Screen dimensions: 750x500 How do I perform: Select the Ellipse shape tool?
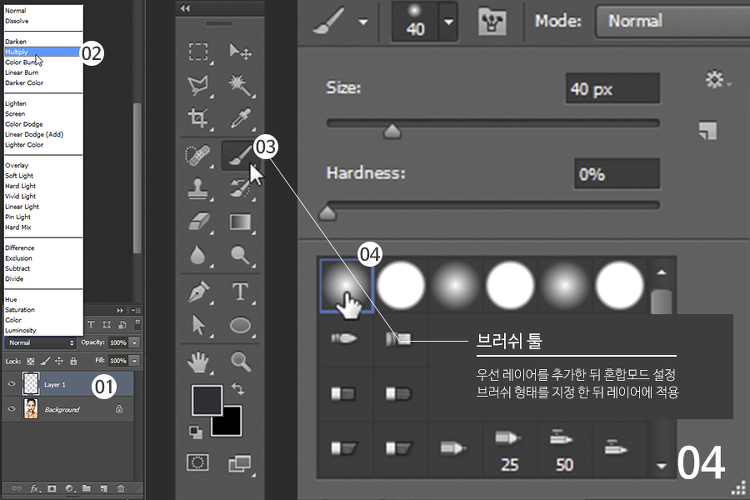point(240,325)
